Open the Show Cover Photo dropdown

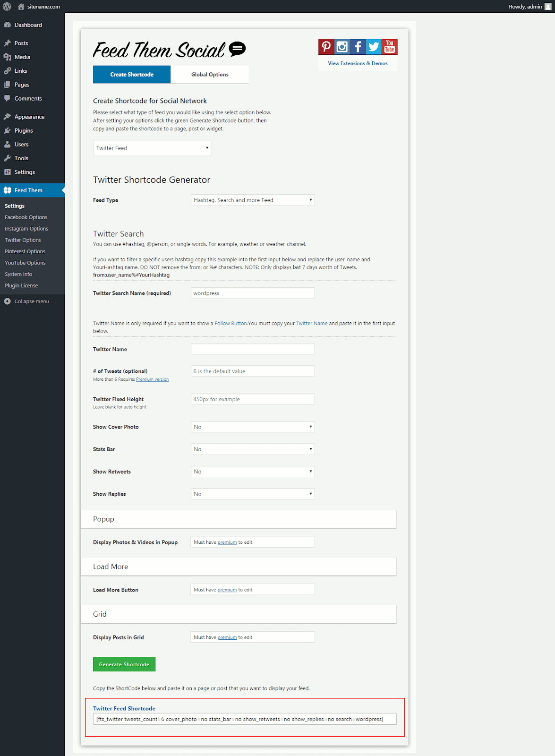coord(253,427)
